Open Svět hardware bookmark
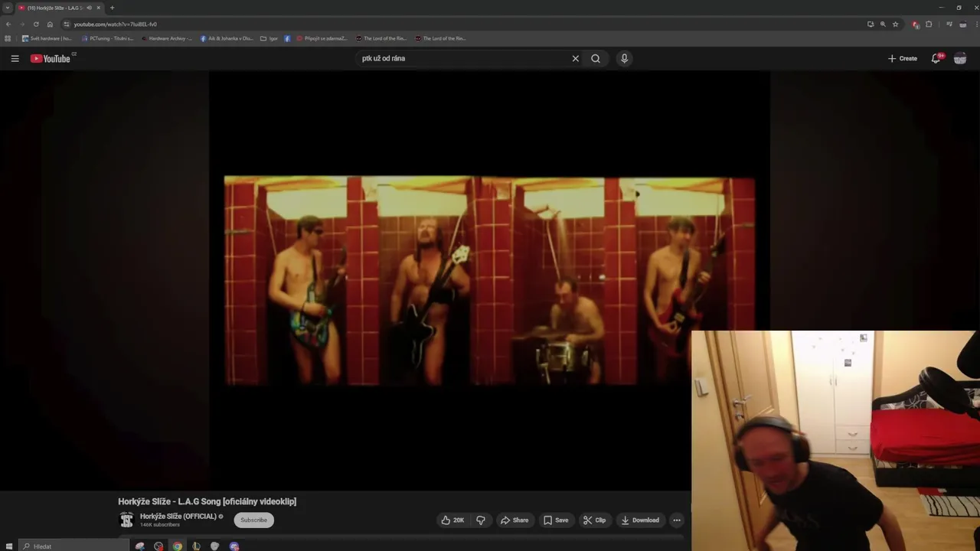This screenshot has height=551, width=980. pyautogui.click(x=47, y=38)
